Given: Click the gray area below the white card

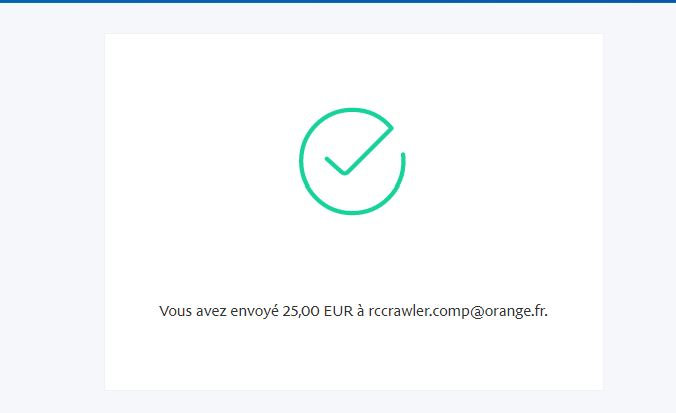Looking at the screenshot, I should click(x=354, y=401).
